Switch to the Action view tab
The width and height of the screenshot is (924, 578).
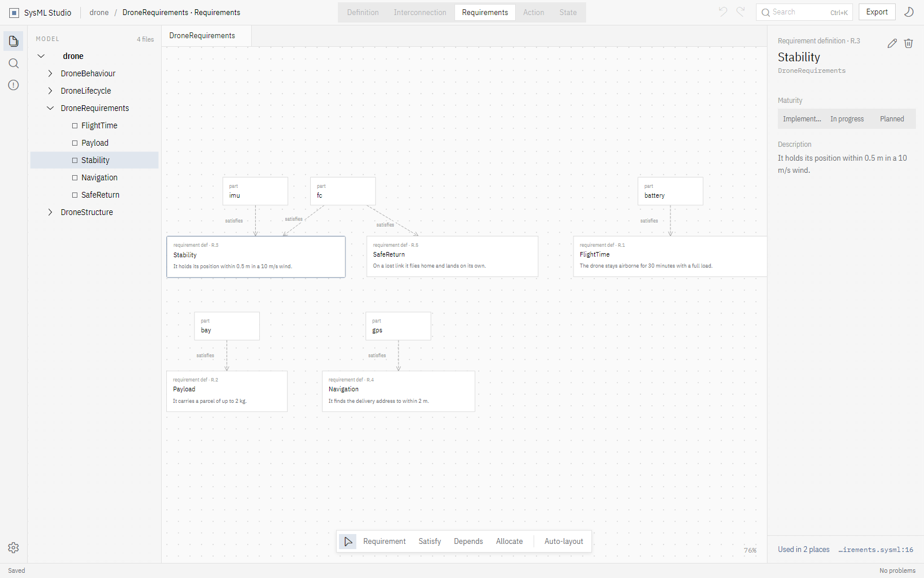534,12
